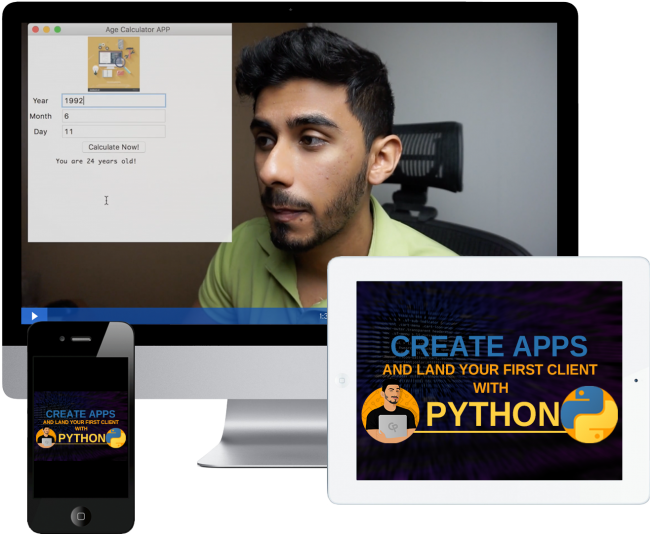Click the Python logo on the tablet screen
The height and width of the screenshot is (534, 650).
pos(589,415)
